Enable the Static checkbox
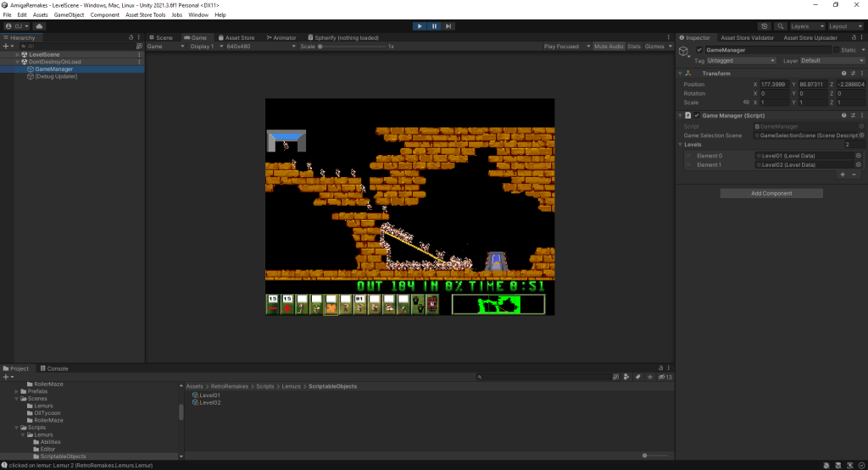 (836, 50)
